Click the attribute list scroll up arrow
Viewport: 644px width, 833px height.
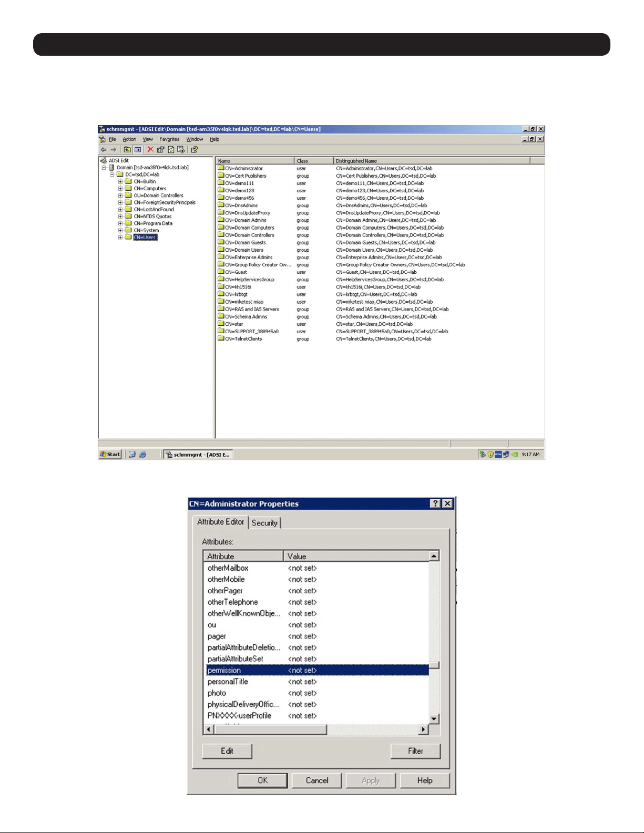(x=434, y=556)
